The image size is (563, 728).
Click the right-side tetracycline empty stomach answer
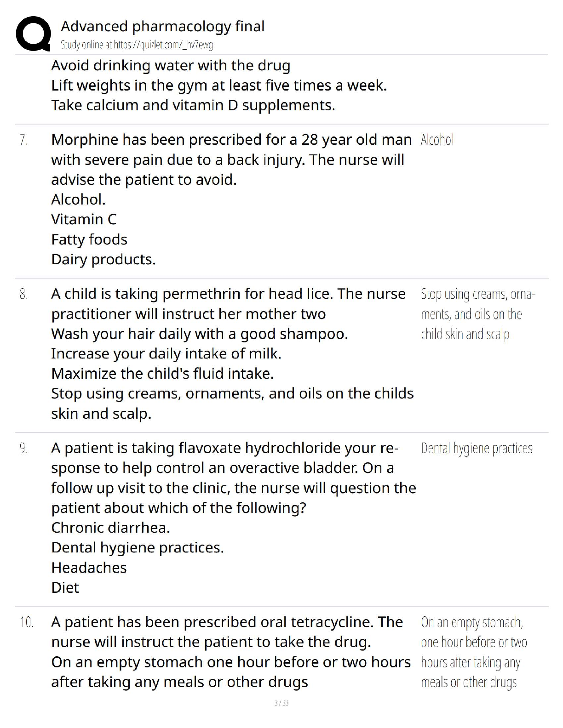click(473, 652)
